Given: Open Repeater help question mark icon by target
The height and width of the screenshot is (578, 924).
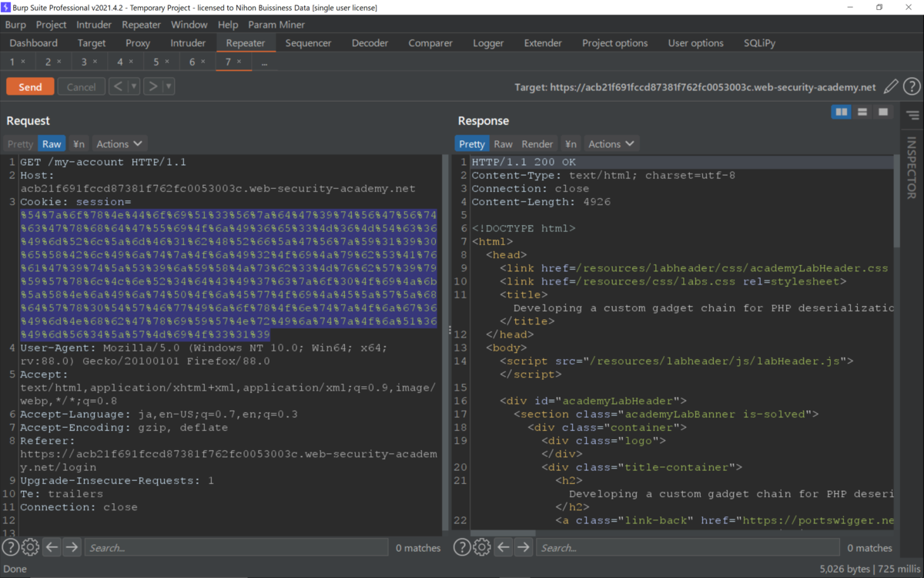Looking at the screenshot, I should [x=912, y=87].
